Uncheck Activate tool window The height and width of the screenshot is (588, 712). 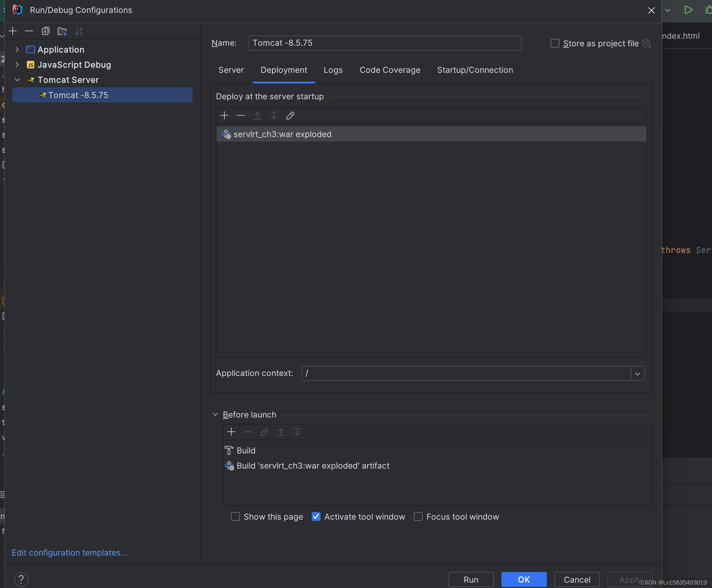tap(316, 516)
